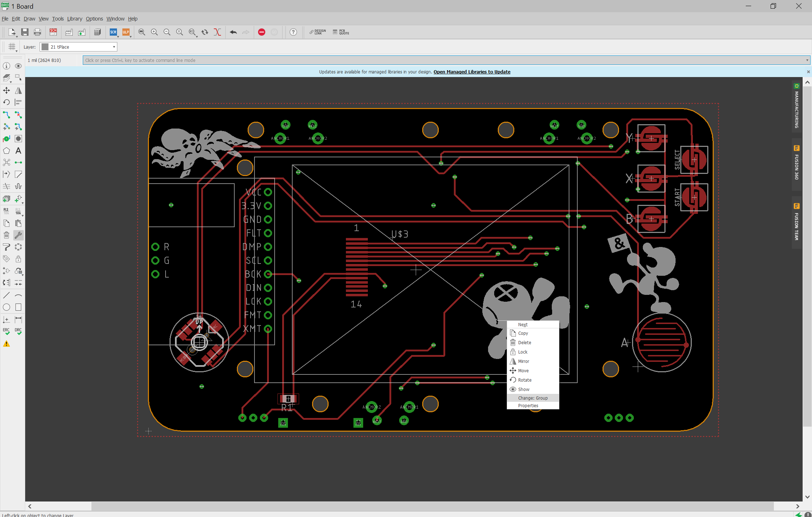The height and width of the screenshot is (517, 812).
Task: Open the Options menu
Action: pyautogui.click(x=94, y=19)
